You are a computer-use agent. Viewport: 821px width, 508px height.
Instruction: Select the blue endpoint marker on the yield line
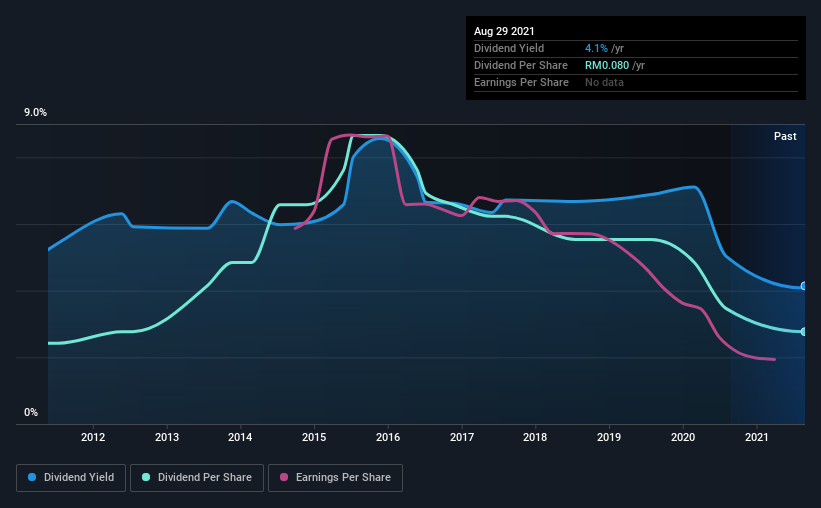click(x=803, y=286)
